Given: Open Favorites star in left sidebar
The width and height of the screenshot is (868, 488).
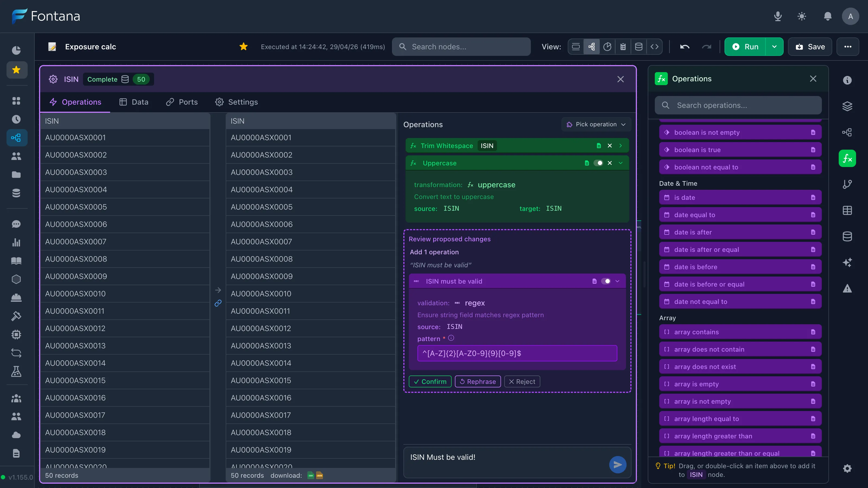Looking at the screenshot, I should coord(16,70).
